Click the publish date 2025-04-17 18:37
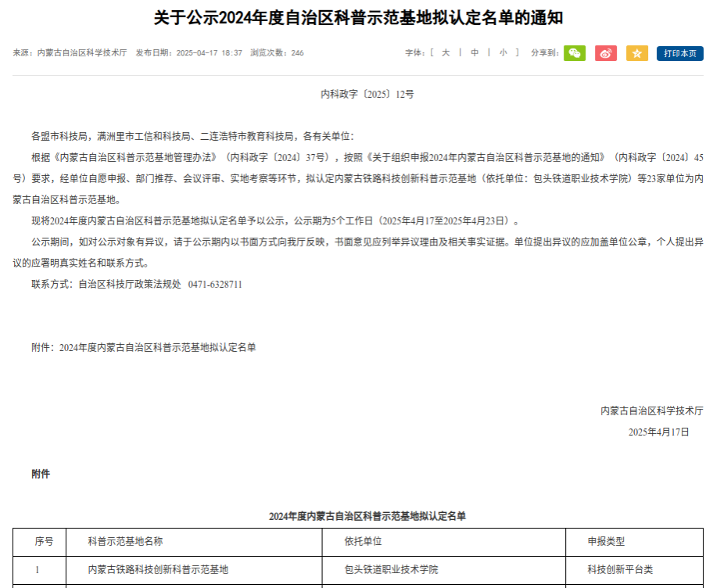Screen dimensions: 713x588 click(x=210, y=52)
